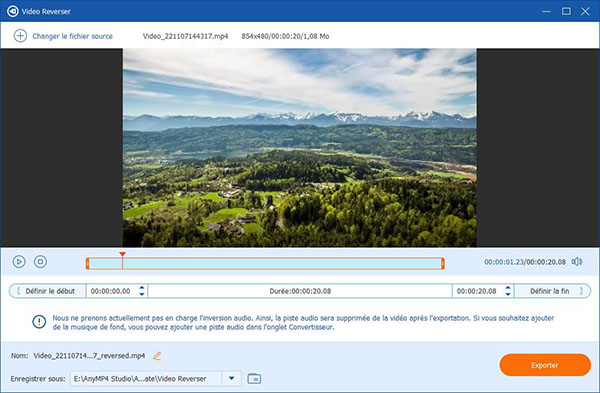Click the 'Définir le début' button
The height and width of the screenshot is (393, 600).
[x=48, y=291]
